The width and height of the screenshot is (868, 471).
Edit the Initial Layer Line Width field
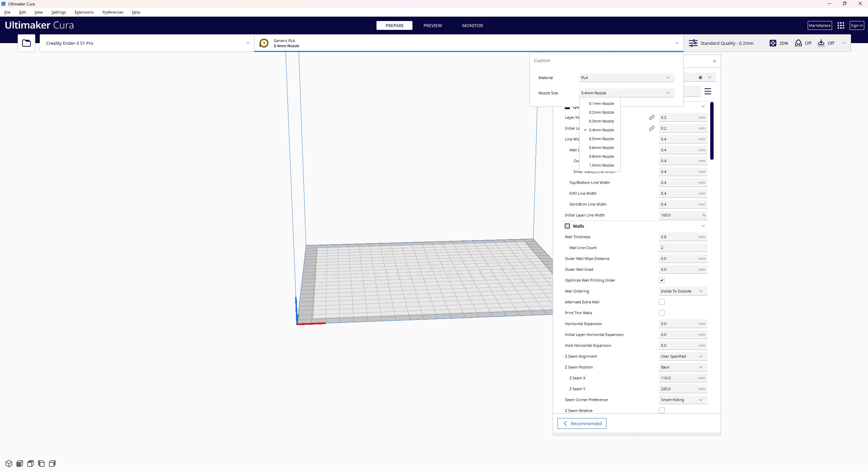tap(683, 215)
